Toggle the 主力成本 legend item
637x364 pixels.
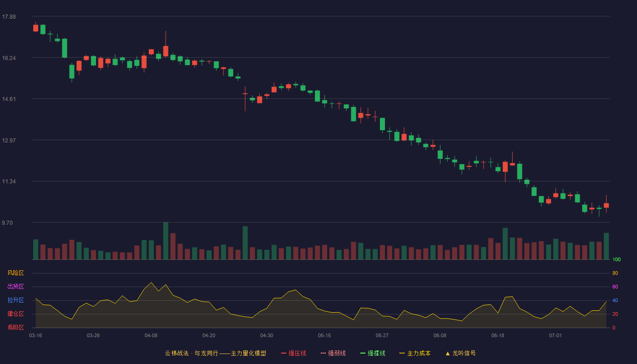415,353
